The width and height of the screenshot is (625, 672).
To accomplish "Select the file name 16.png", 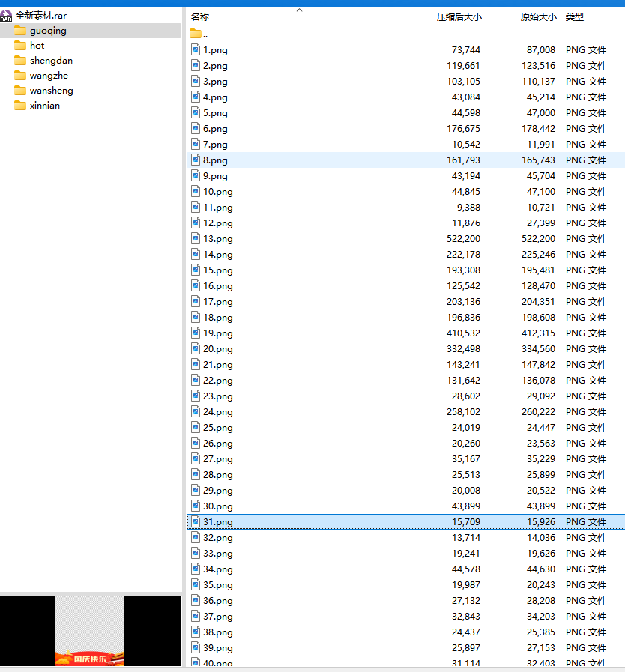I will (x=218, y=286).
